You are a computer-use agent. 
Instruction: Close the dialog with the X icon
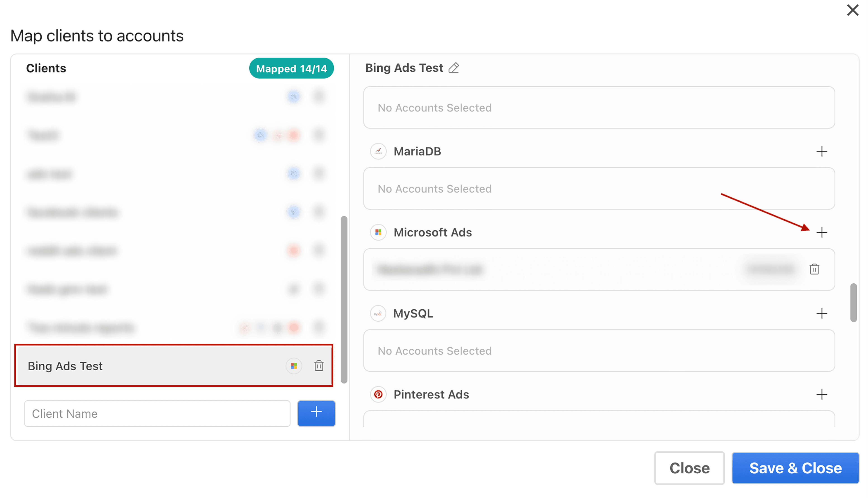[x=852, y=10]
